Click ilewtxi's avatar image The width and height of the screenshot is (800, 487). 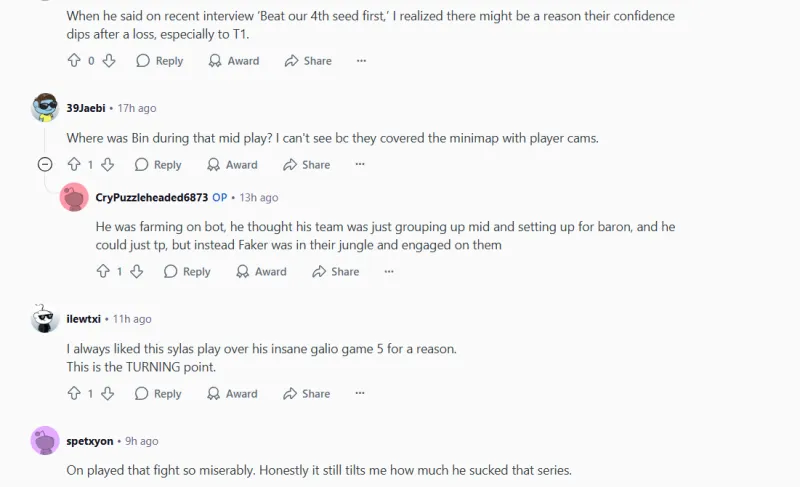(45, 319)
